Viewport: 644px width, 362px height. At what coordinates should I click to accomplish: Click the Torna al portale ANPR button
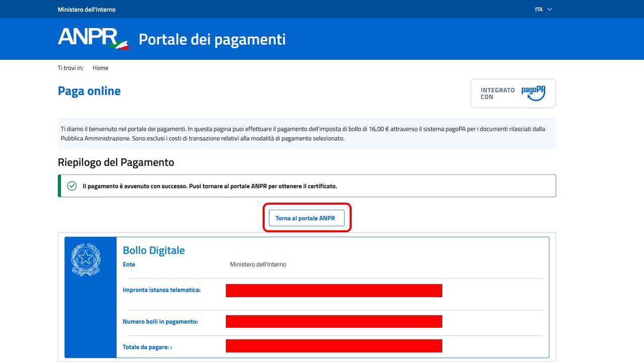point(306,218)
